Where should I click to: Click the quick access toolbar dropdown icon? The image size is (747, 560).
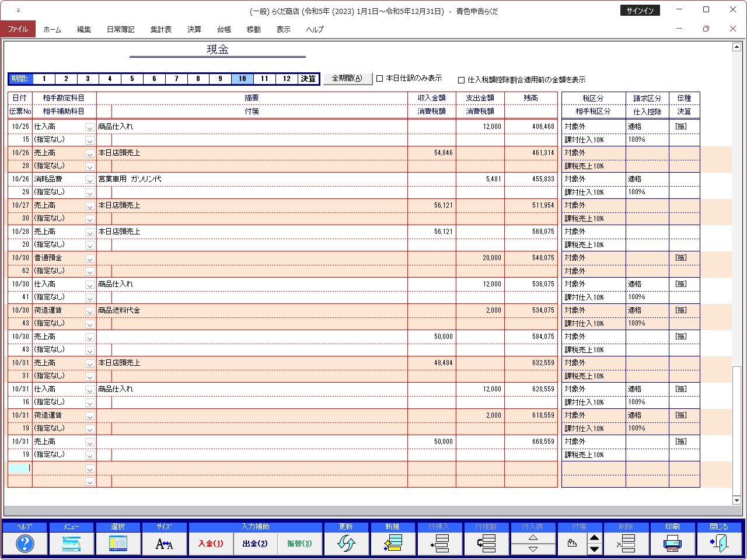[18, 11]
